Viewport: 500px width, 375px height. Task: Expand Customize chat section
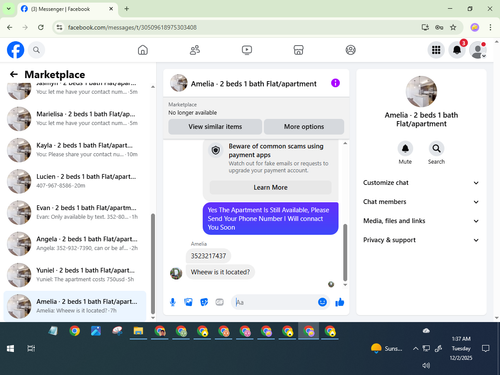click(421, 183)
